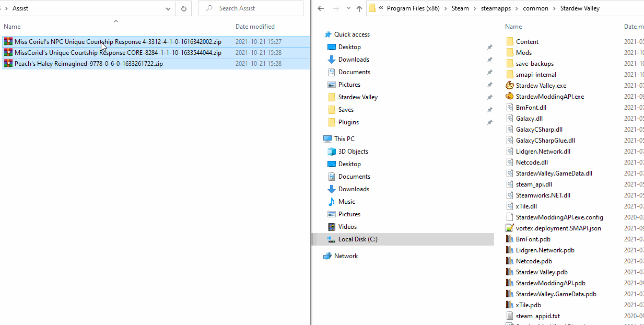Go up one folder level
The image size is (644, 325).
tap(359, 8)
